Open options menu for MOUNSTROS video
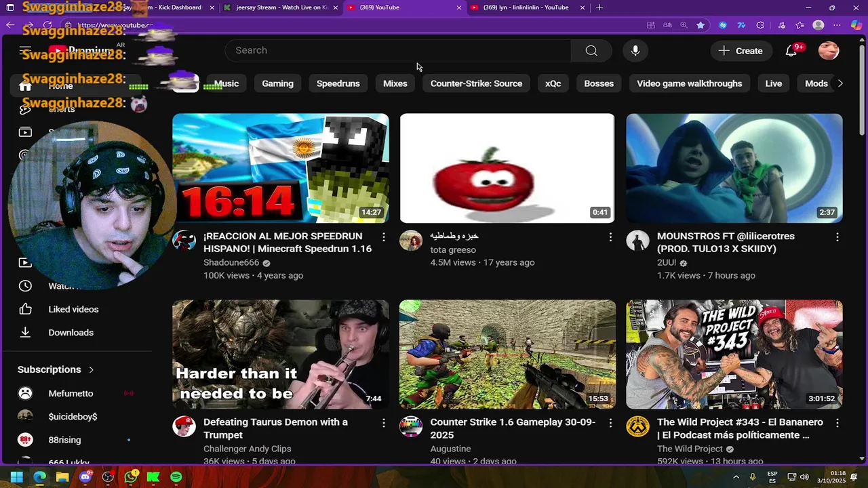Screen dimensions: 868x488 (x=837, y=237)
